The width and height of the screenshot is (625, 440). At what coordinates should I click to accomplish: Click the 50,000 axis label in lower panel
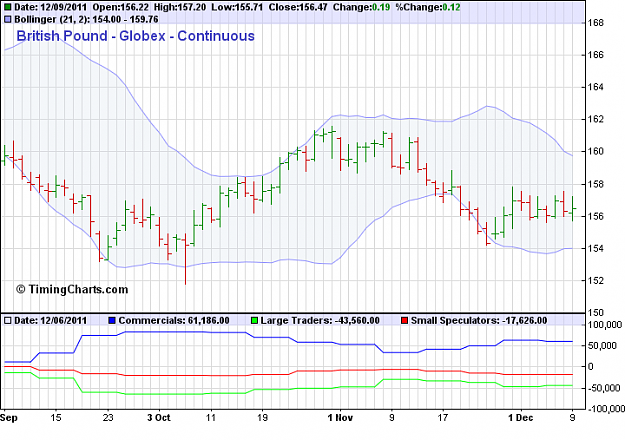click(602, 346)
